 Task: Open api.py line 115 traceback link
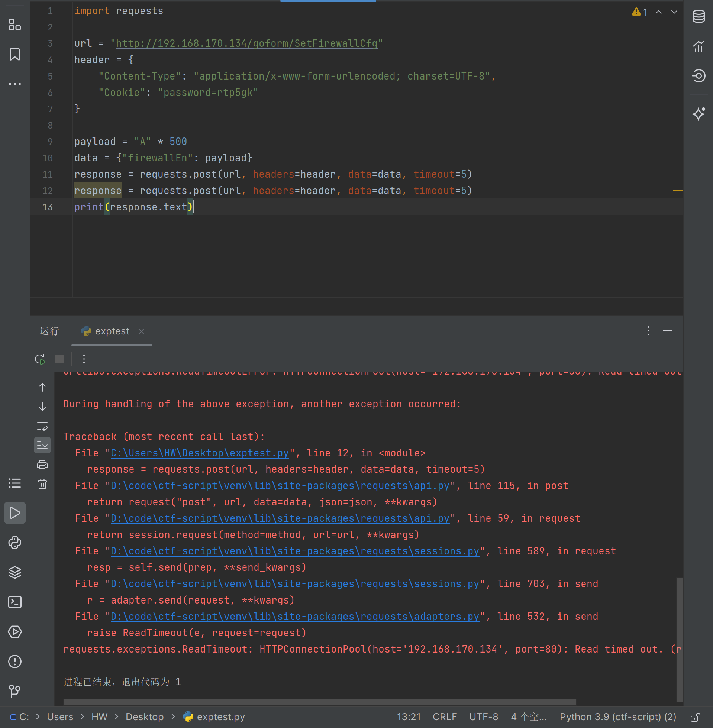[x=280, y=485]
